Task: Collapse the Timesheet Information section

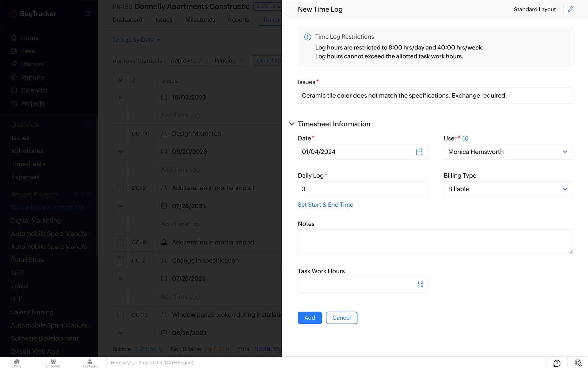Action: [292, 124]
